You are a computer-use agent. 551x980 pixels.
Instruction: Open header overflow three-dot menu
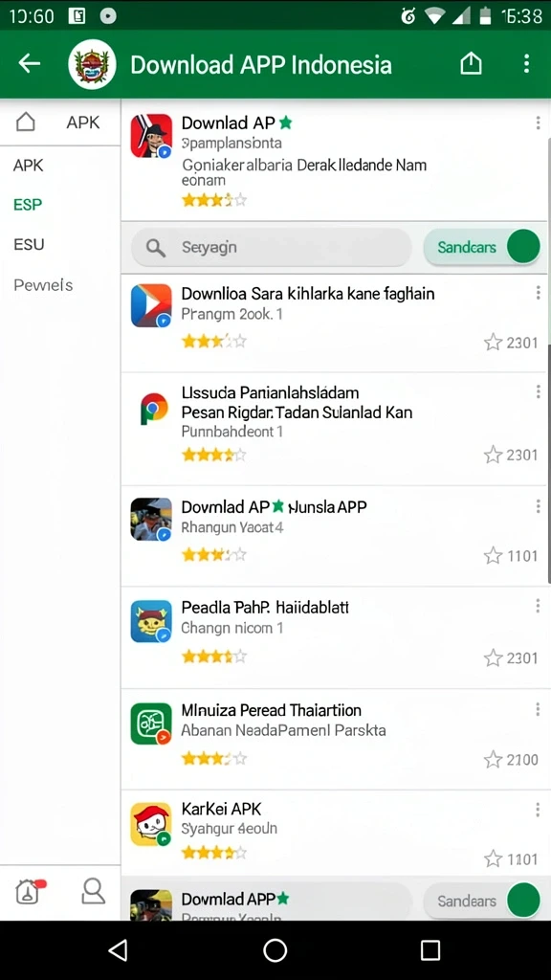(527, 63)
